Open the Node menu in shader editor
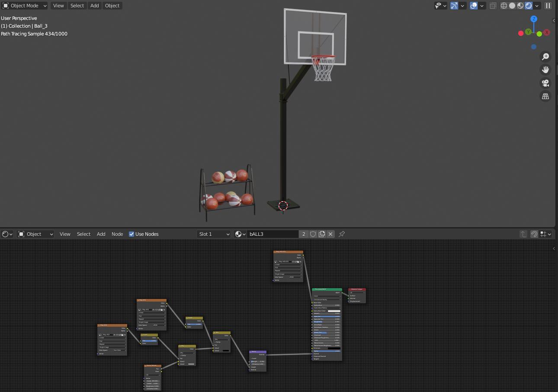 pos(117,234)
